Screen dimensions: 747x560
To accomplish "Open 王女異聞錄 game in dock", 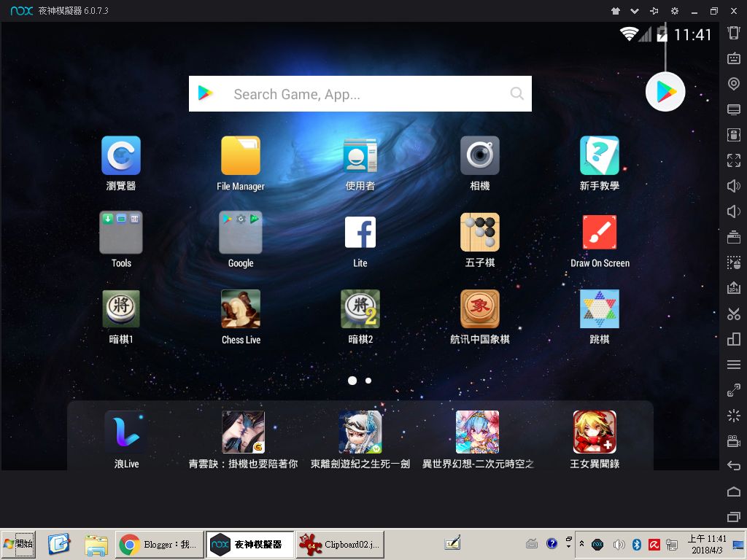I will coord(595,432).
